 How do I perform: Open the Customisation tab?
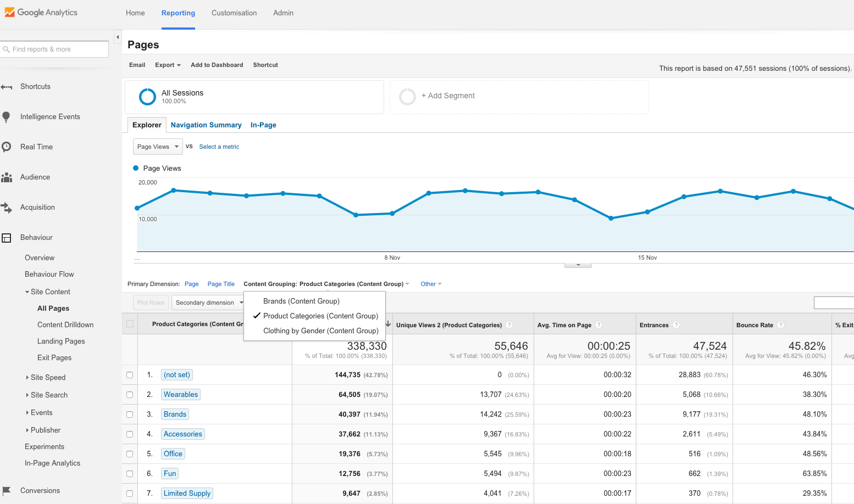[x=234, y=13]
